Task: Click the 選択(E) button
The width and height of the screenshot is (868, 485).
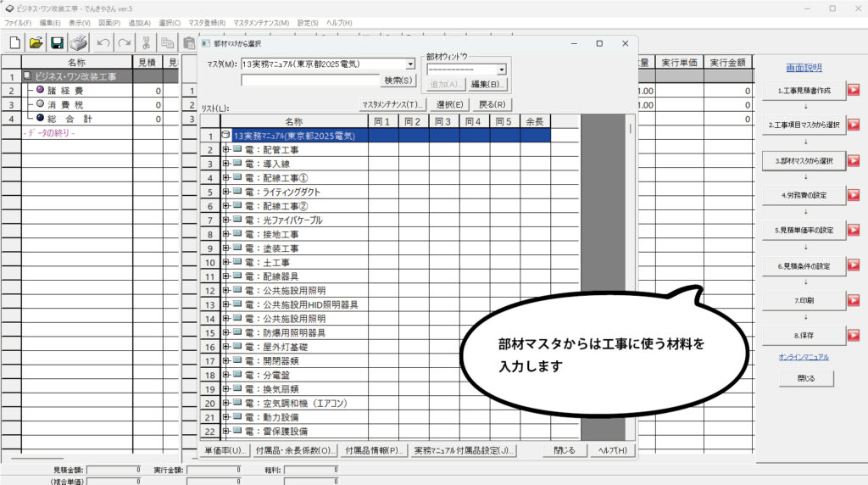Action: tap(449, 104)
